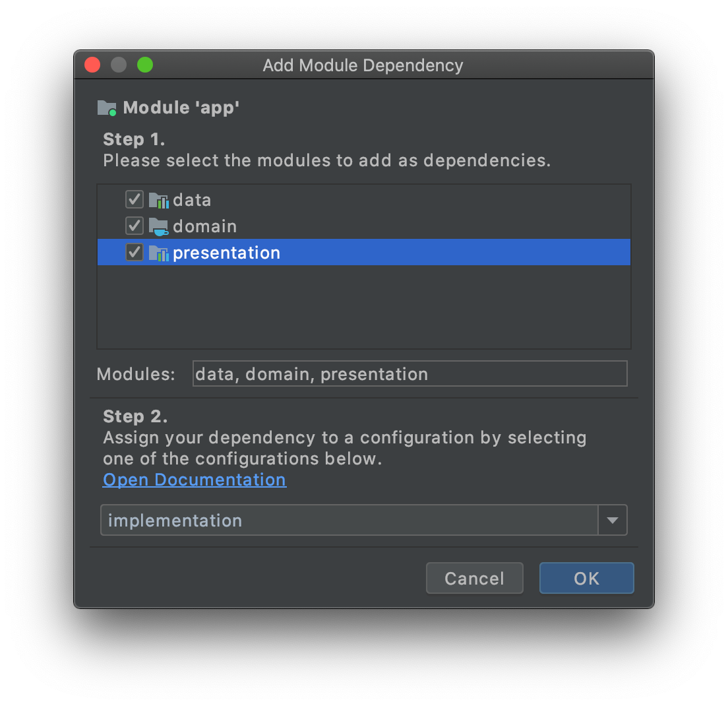Click inside the Modules text field
This screenshot has height=706, width=728.
coord(409,373)
